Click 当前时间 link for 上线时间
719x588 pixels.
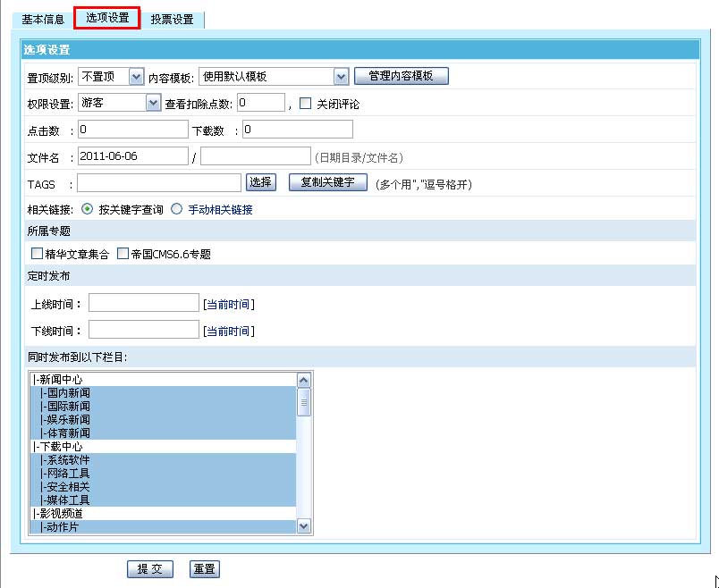click(228, 305)
